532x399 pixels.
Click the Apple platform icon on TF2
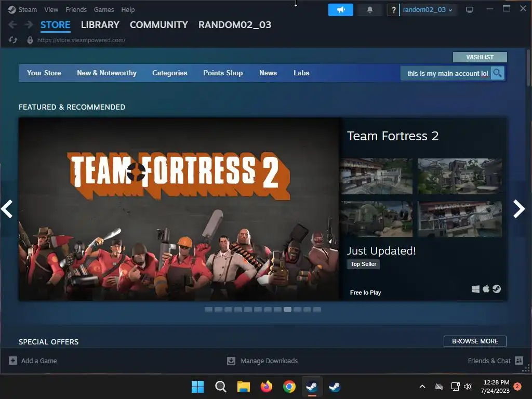(486, 288)
